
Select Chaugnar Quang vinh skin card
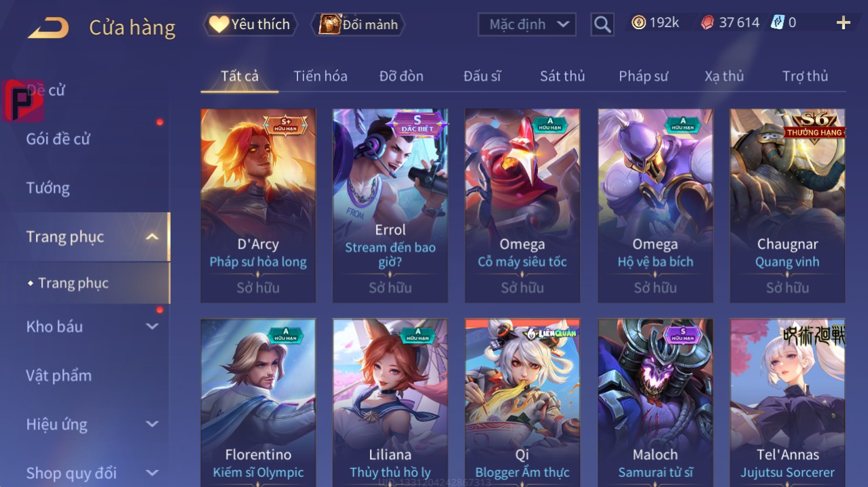click(x=787, y=205)
